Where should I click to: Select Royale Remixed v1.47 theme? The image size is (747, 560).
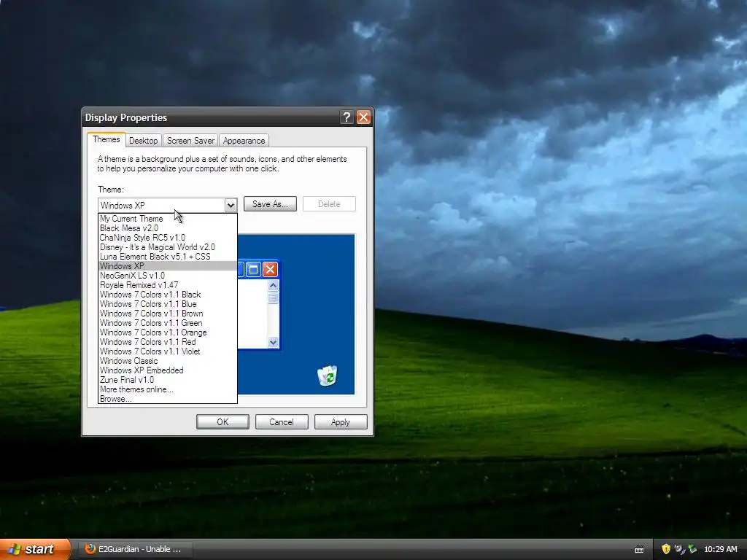167,285
